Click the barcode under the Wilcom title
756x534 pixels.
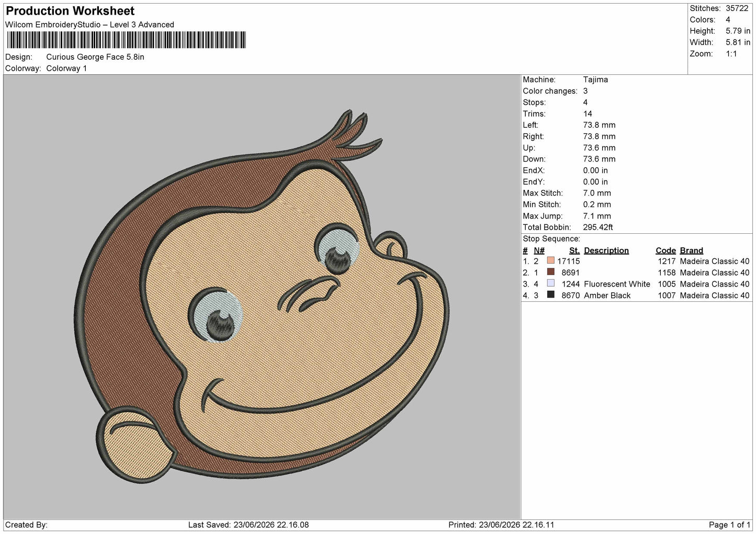(x=126, y=40)
